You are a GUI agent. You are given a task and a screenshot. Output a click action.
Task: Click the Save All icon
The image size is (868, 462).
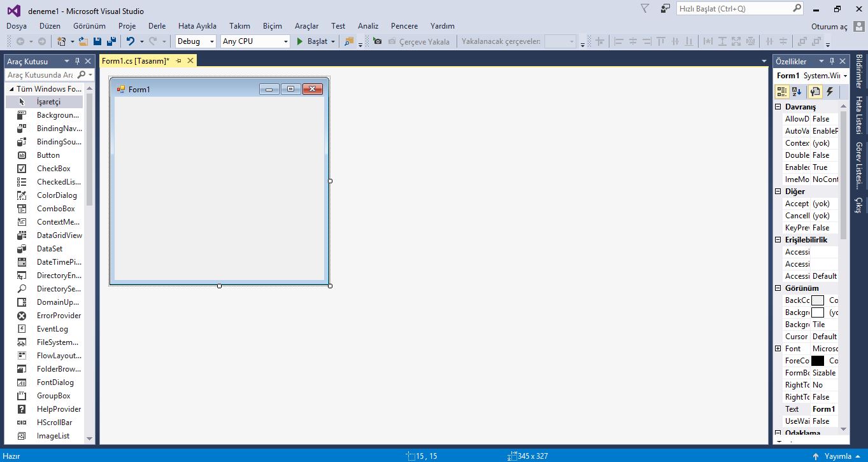(111, 41)
